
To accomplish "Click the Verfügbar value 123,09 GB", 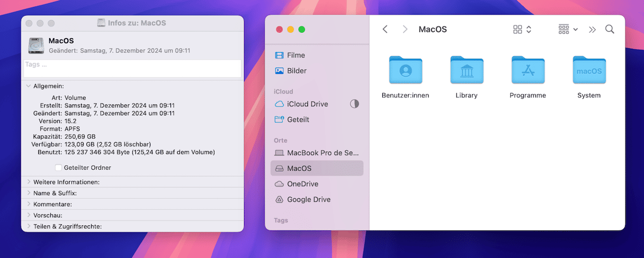I will (x=109, y=144).
